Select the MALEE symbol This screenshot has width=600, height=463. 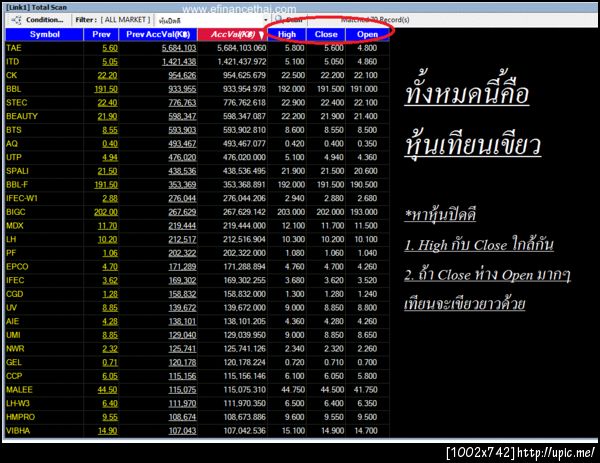point(19,390)
